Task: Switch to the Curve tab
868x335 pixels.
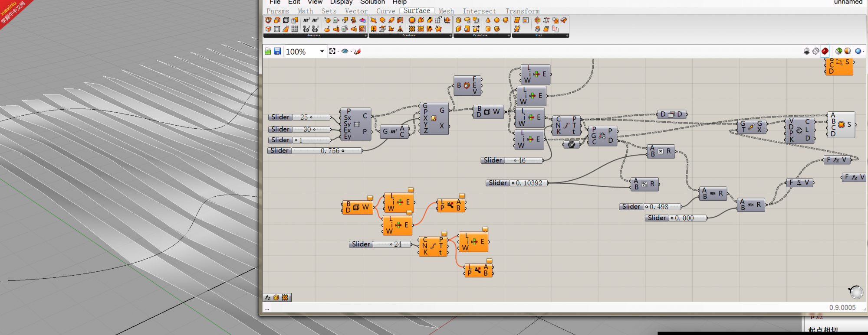Action: pyautogui.click(x=385, y=11)
